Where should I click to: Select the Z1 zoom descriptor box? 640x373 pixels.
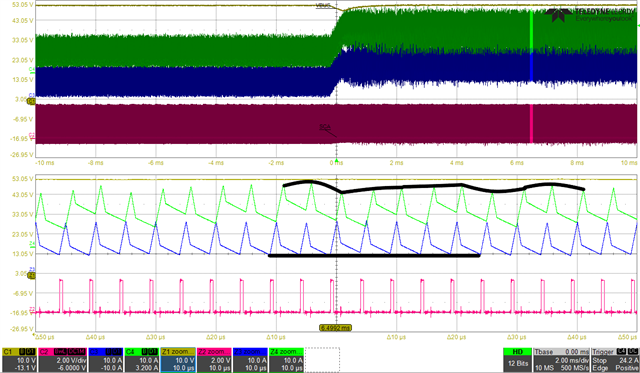click(178, 360)
